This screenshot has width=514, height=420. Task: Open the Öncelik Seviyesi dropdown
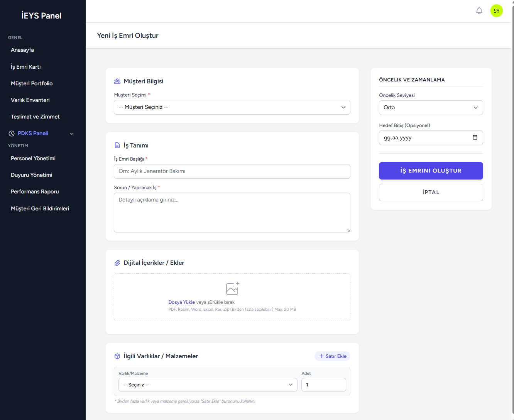pos(431,108)
